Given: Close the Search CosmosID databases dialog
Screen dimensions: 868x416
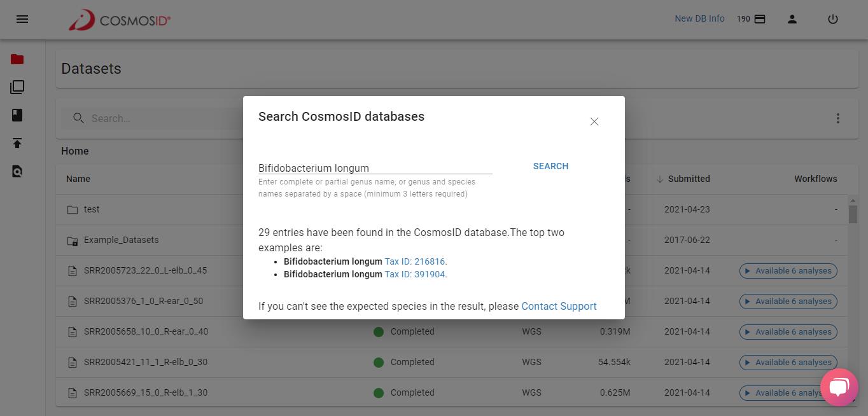Looking at the screenshot, I should (594, 121).
